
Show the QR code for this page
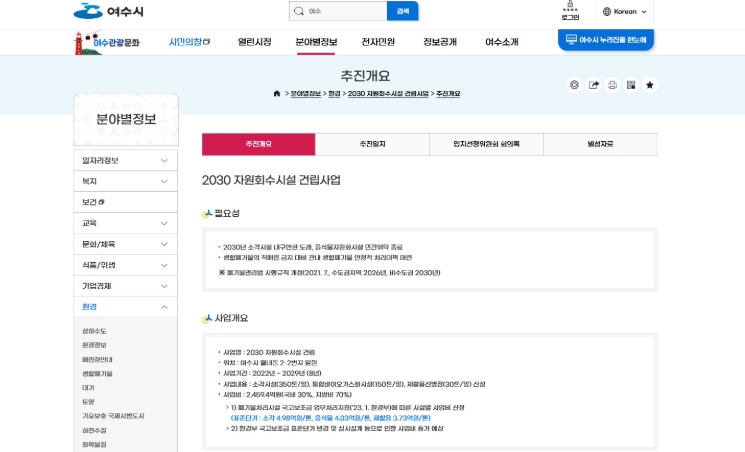631,85
